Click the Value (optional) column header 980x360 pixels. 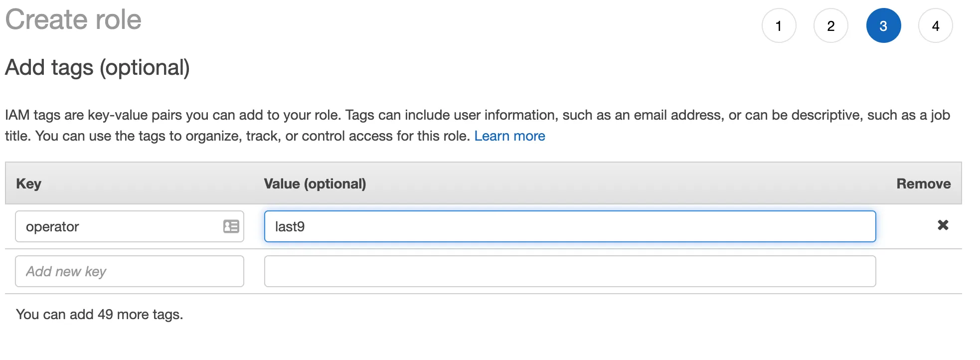315,183
